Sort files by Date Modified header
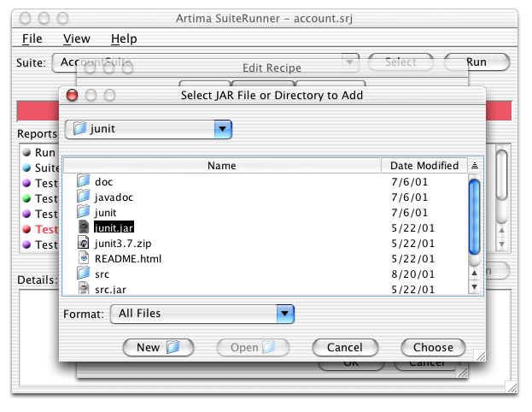The height and width of the screenshot is (412, 532). click(424, 166)
